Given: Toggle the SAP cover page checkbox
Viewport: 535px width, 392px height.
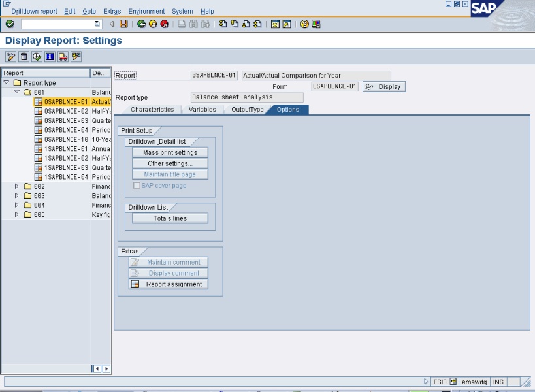Looking at the screenshot, I should tap(137, 186).
